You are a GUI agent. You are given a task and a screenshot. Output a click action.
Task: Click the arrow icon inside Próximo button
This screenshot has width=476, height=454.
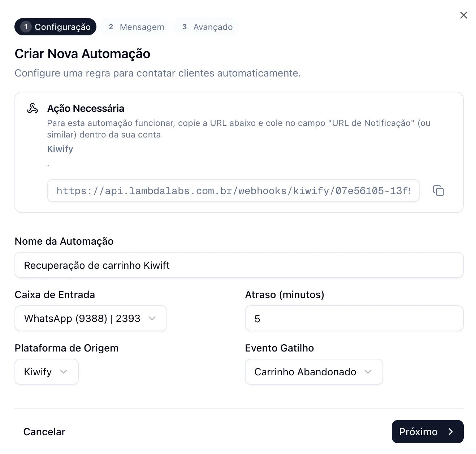click(451, 432)
